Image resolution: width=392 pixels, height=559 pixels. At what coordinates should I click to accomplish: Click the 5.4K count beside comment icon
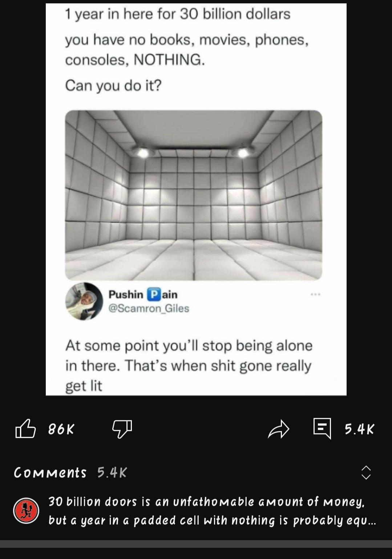(x=359, y=430)
